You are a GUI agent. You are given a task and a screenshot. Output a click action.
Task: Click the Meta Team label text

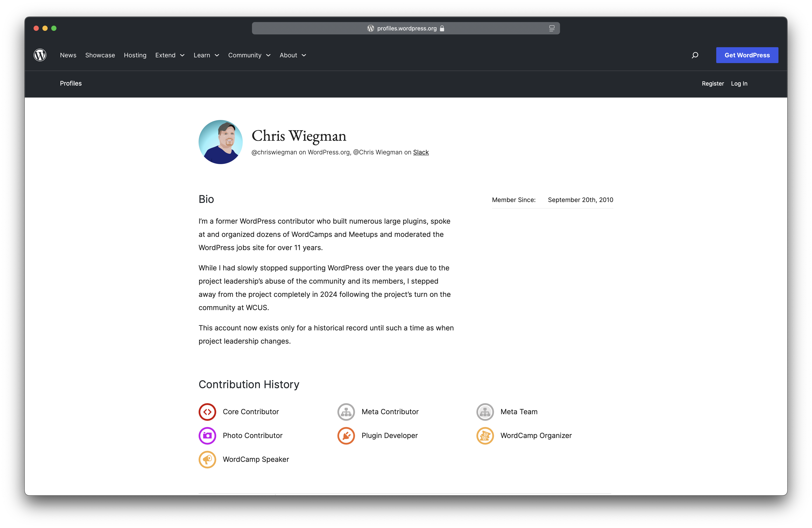[519, 412]
